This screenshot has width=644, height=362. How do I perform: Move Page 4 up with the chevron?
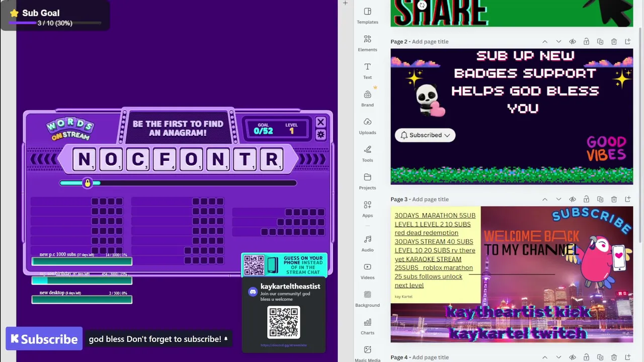(x=545, y=357)
